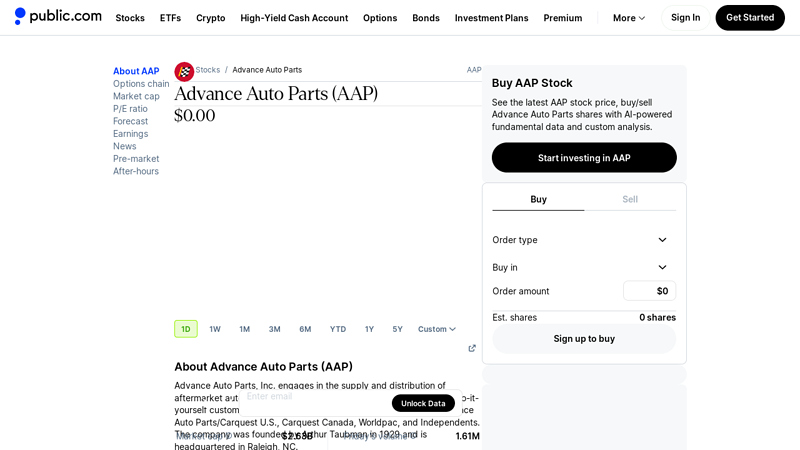Viewport: 800px width, 450px height.
Task: Open the Options chain sidebar link
Action: (141, 84)
